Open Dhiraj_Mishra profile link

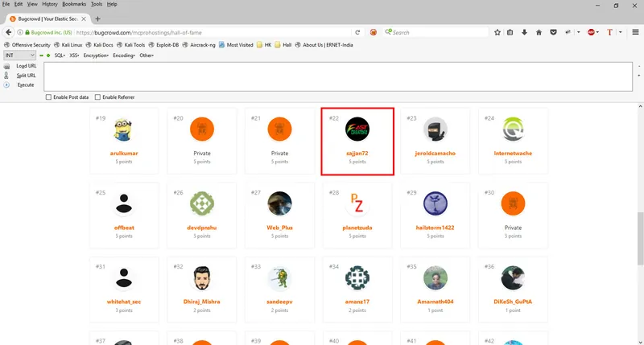click(x=202, y=302)
